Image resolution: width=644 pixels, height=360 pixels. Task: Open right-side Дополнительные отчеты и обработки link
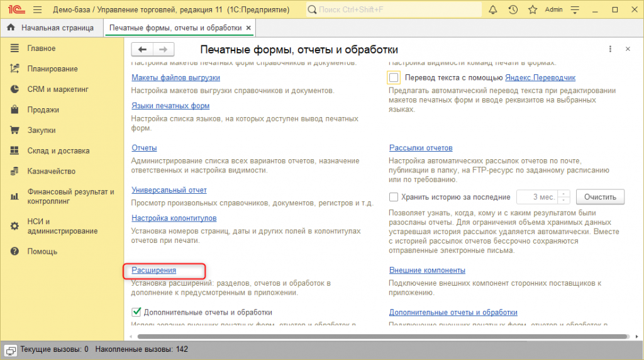tap(453, 312)
